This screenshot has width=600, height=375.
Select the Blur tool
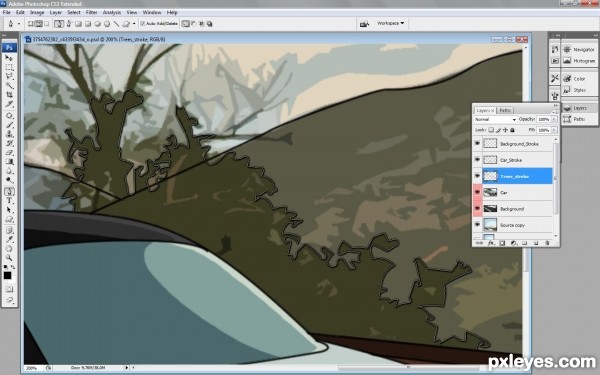coord(9,171)
